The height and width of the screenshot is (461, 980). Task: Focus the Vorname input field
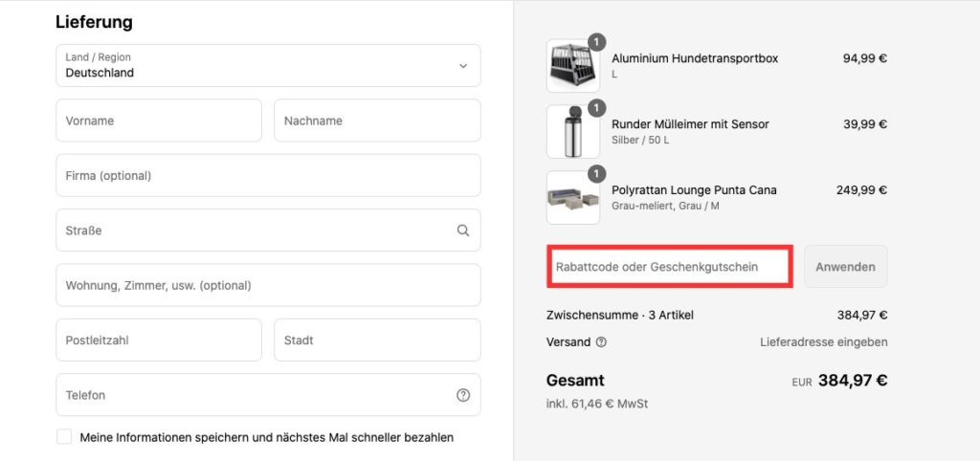[x=159, y=121]
